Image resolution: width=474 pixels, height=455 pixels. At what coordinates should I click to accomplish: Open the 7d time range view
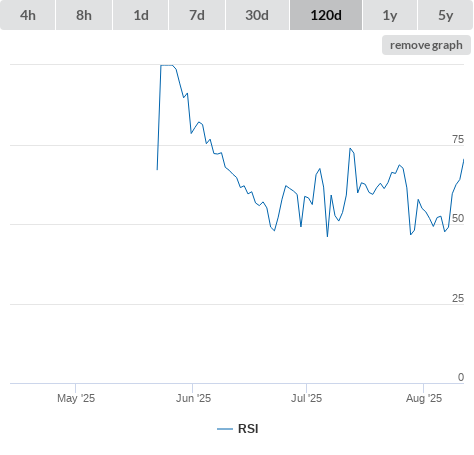click(197, 15)
